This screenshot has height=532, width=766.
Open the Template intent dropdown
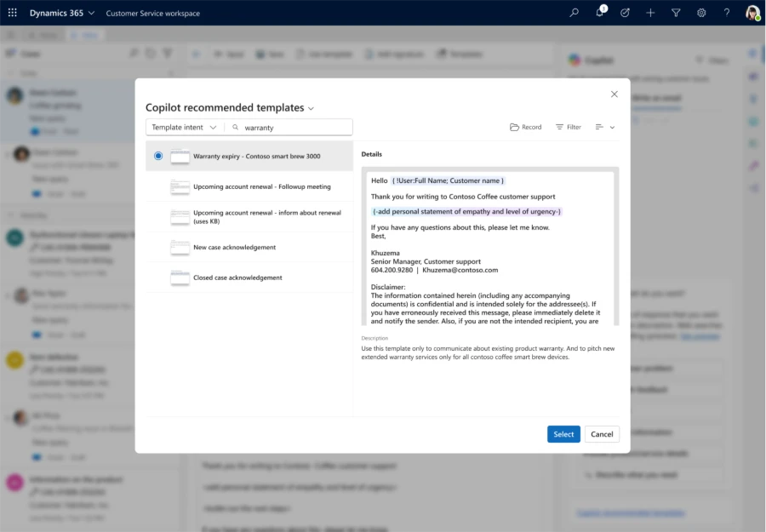(x=184, y=127)
